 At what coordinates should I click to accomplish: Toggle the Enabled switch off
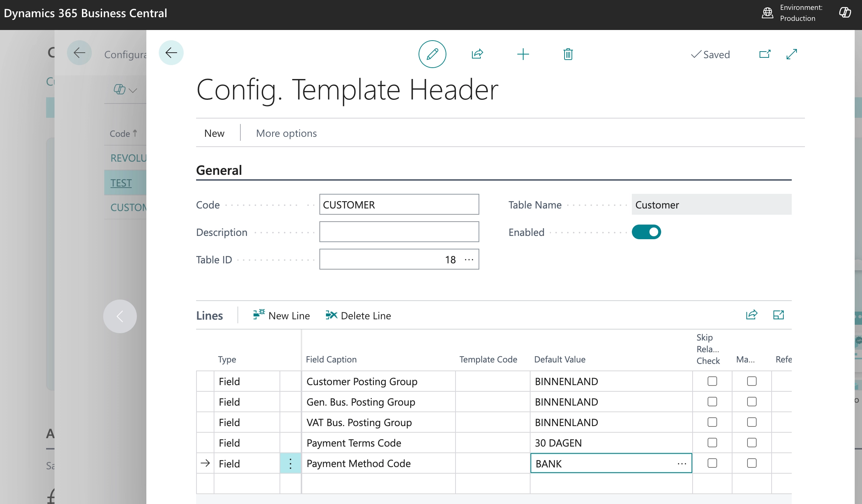pos(646,232)
